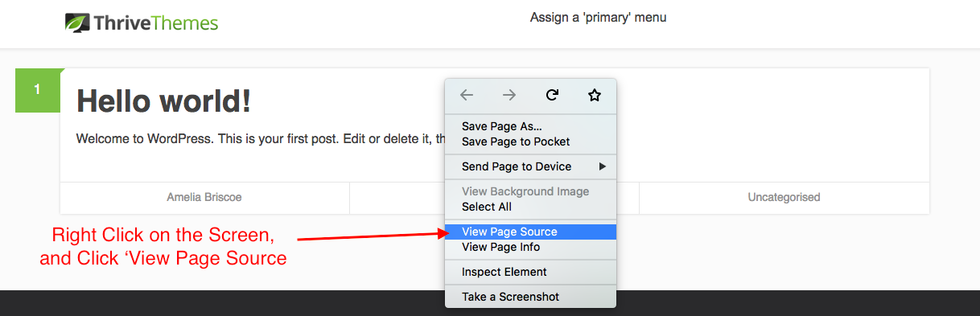Click Assign a 'primary' menu text
The image size is (980, 316).
[x=598, y=17]
